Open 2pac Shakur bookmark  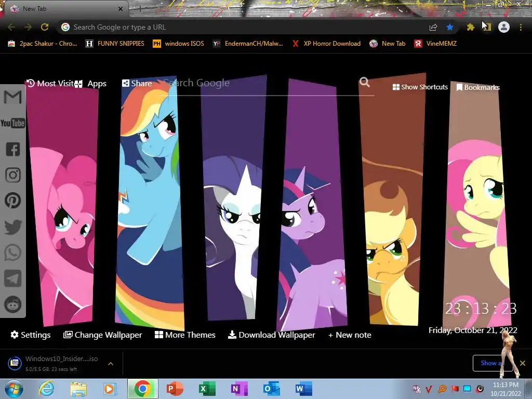click(43, 44)
